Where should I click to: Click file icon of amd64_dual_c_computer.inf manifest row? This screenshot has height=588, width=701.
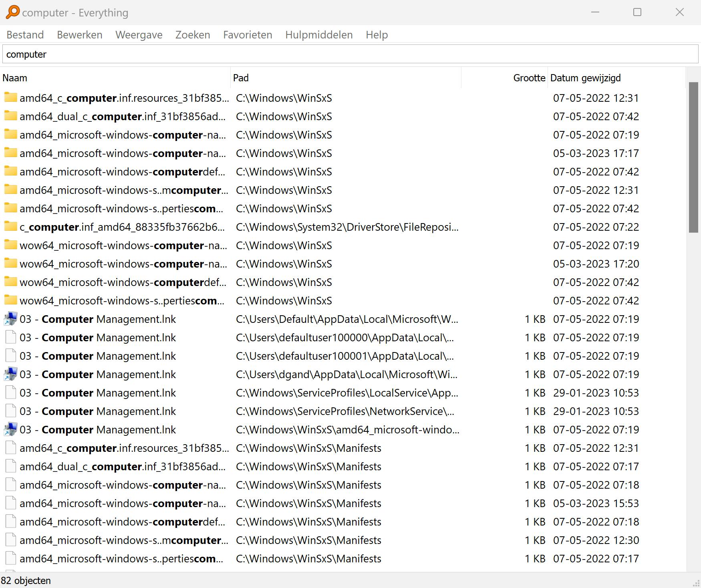[x=10, y=466]
